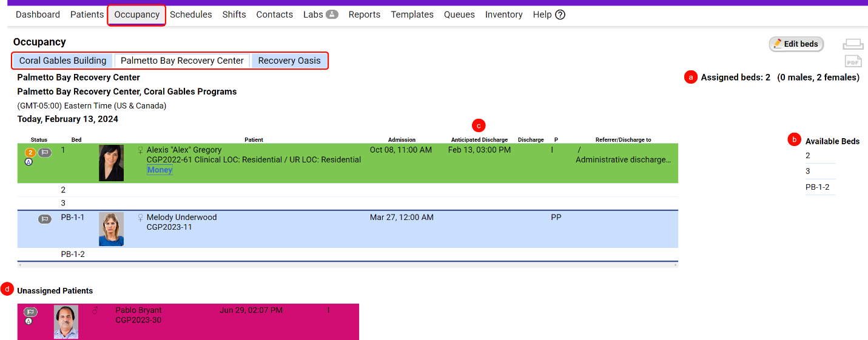Click the Referrer/Discharge to column header
The image size is (868, 340).
point(623,140)
